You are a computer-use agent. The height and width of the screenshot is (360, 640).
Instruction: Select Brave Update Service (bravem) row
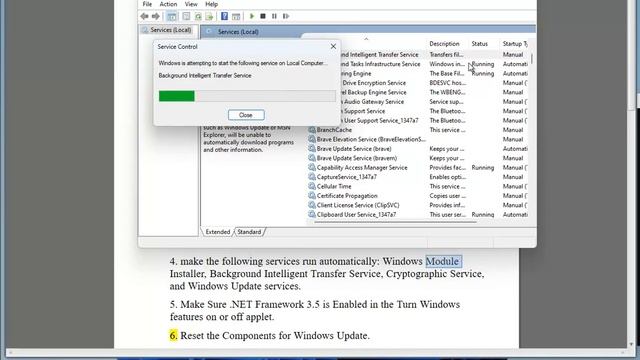pos(417,158)
